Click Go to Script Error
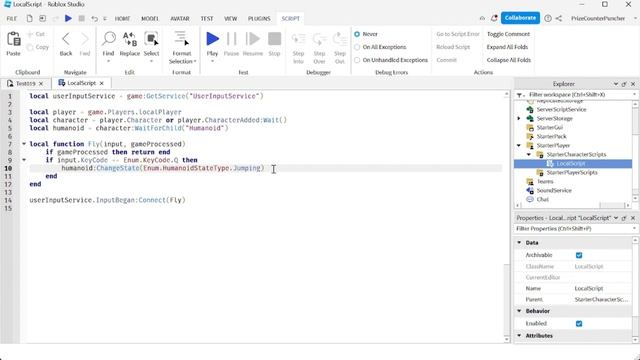The height and width of the screenshot is (360, 640). 458,34
